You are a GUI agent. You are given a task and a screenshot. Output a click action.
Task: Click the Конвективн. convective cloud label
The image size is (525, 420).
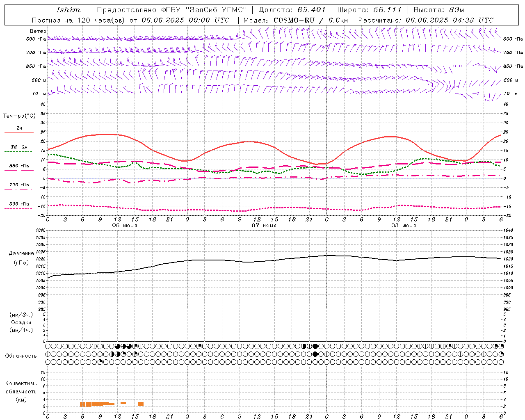coord(21,383)
